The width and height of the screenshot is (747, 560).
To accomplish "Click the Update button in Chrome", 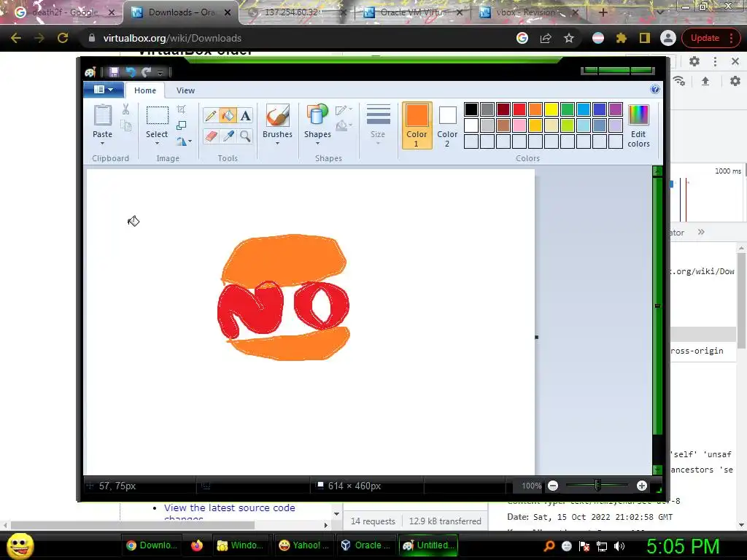I will [709, 38].
